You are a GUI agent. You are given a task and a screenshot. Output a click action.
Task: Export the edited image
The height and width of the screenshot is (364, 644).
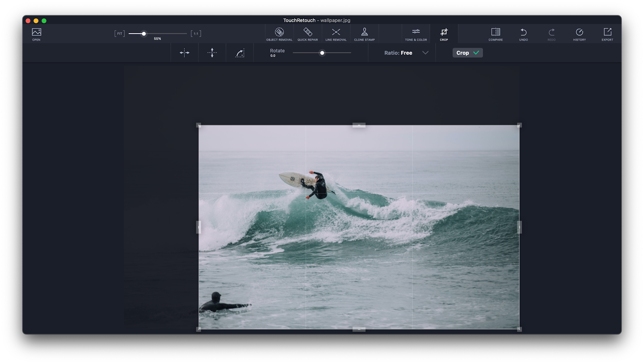click(607, 34)
